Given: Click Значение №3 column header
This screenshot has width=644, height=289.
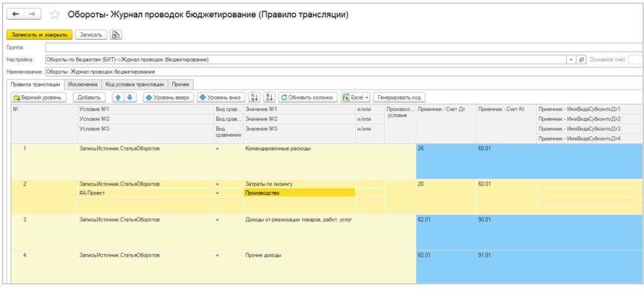Looking at the screenshot, I should point(299,133).
